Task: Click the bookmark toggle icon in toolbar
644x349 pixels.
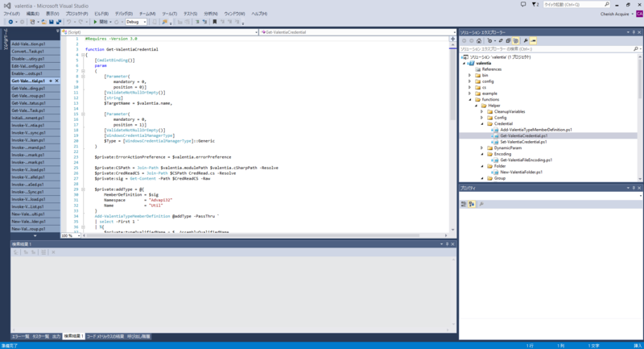Action: coord(214,22)
